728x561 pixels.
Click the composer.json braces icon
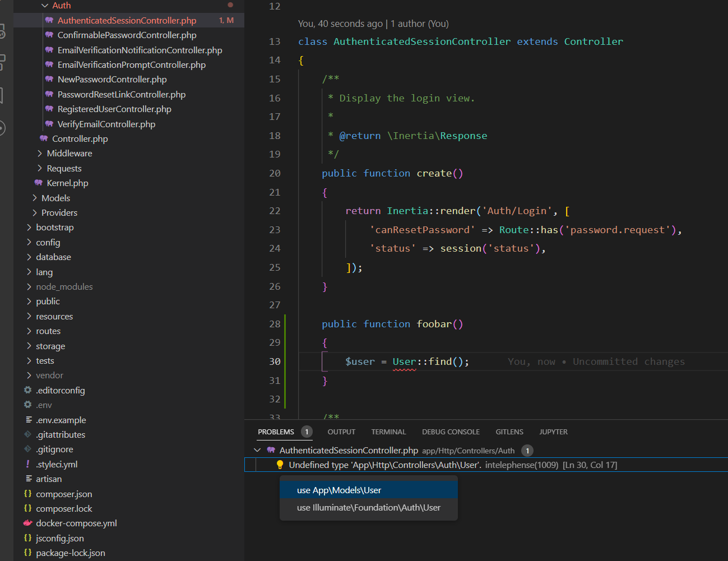pos(28,494)
